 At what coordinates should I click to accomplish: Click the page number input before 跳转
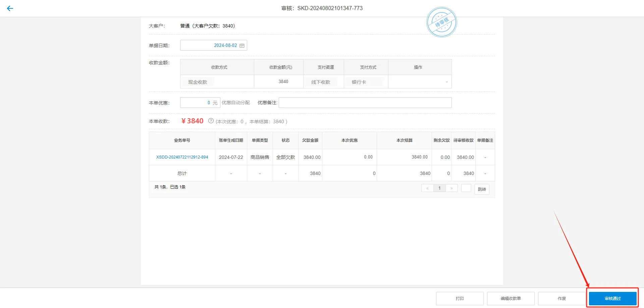pos(466,188)
